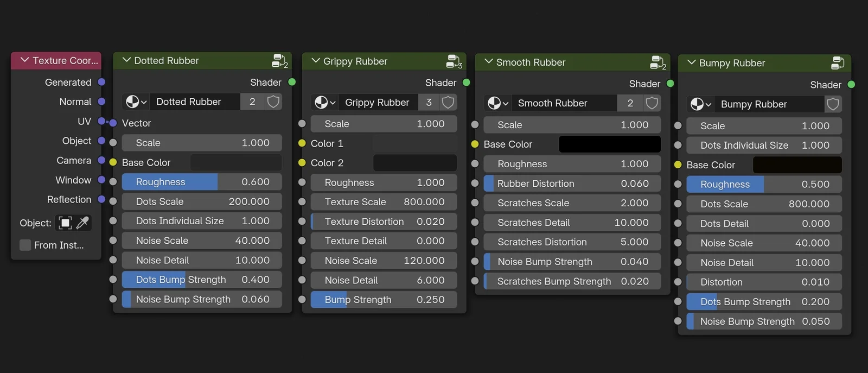Image resolution: width=868 pixels, height=373 pixels.
Task: Open Bumpy Rubber Base Color swatch
Action: [x=797, y=165]
